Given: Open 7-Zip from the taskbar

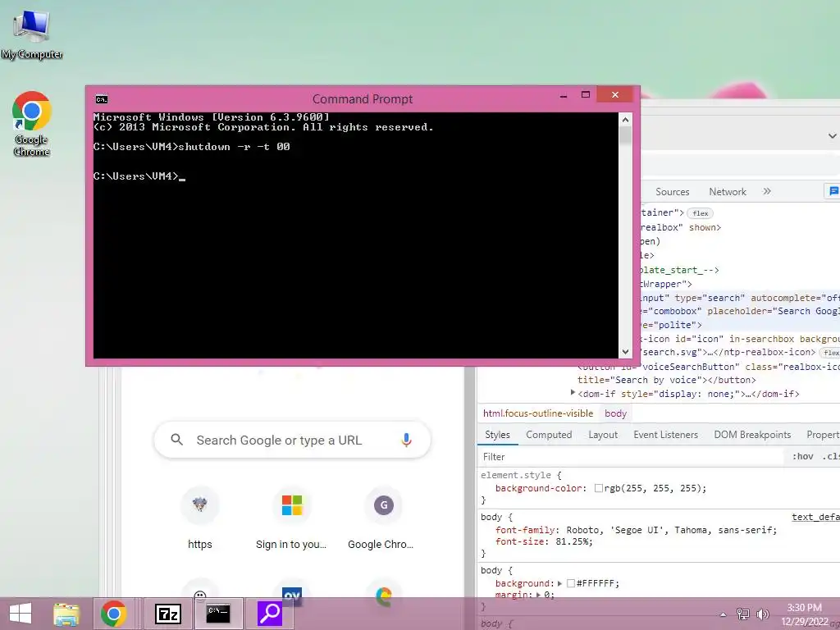Looking at the screenshot, I should click(x=167, y=614).
